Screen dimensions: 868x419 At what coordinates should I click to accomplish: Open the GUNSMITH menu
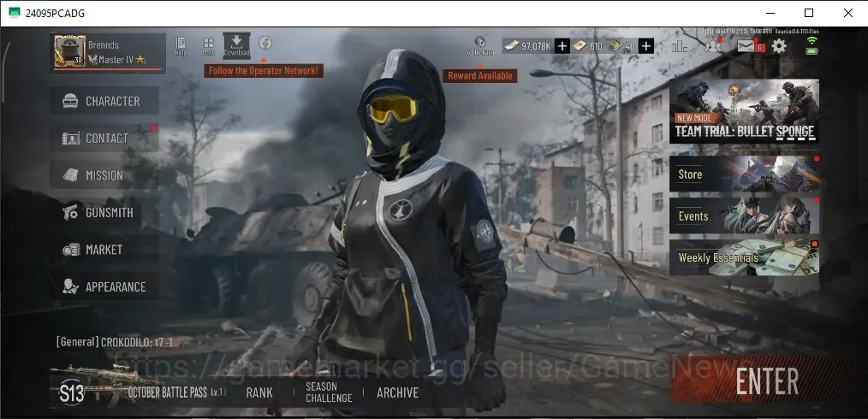[x=104, y=212]
